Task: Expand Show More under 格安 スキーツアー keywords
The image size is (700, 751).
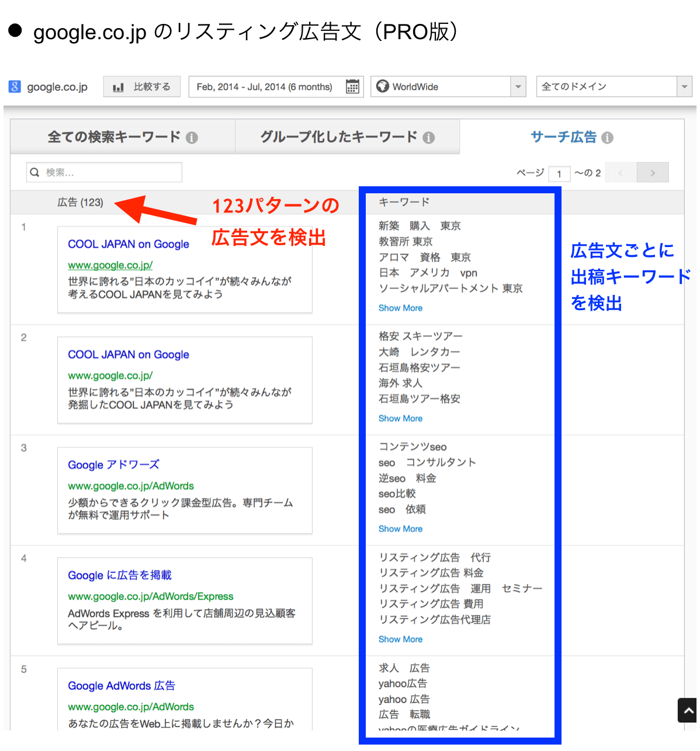Action: pos(400,418)
